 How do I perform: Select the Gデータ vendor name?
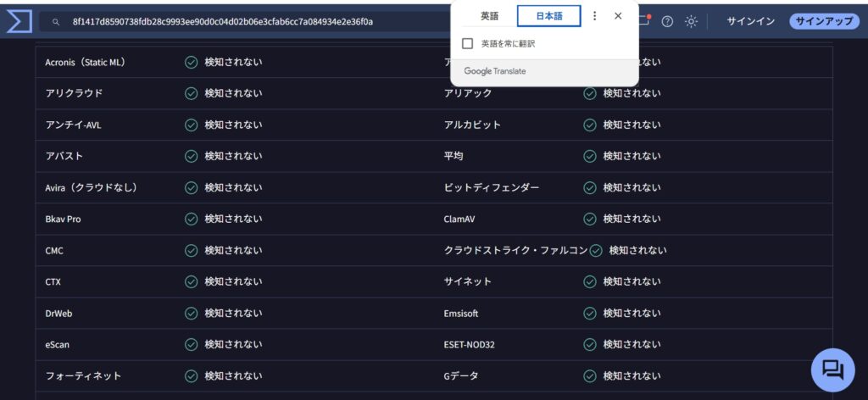[461, 376]
